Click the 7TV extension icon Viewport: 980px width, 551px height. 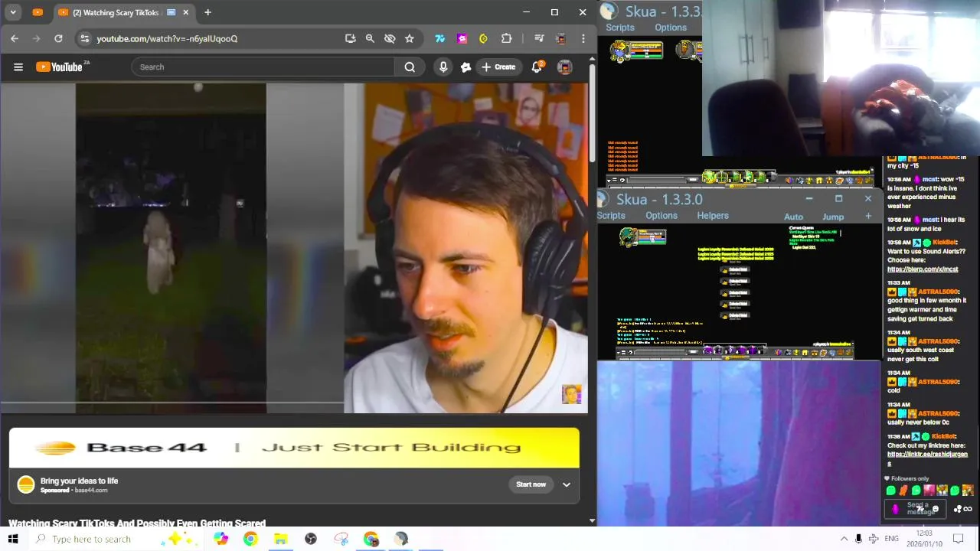click(440, 38)
